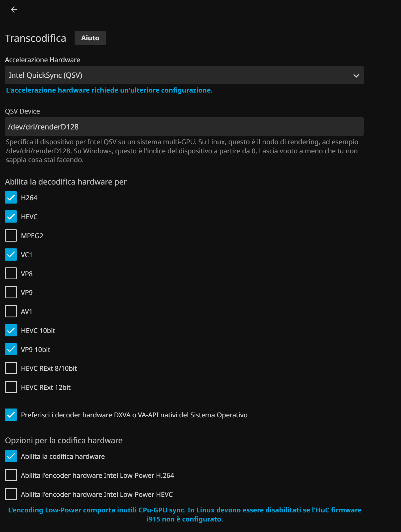Turn on AV1 hardware decoding
Image resolution: width=401 pixels, height=532 pixels.
pos(11,311)
